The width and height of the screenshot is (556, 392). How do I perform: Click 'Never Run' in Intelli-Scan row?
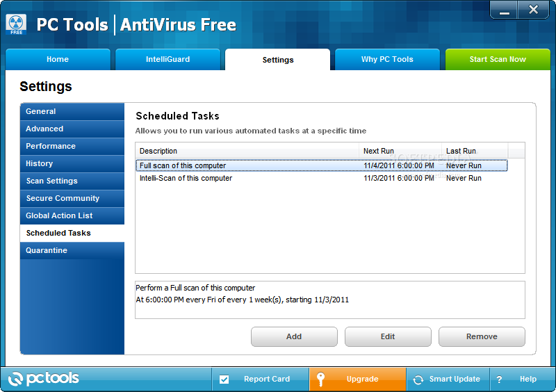[464, 178]
